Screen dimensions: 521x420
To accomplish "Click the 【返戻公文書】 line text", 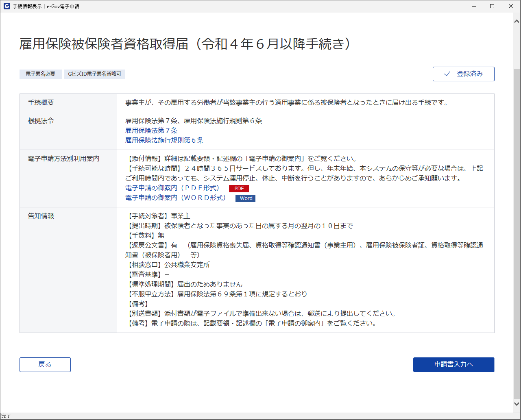I will tap(304, 250).
